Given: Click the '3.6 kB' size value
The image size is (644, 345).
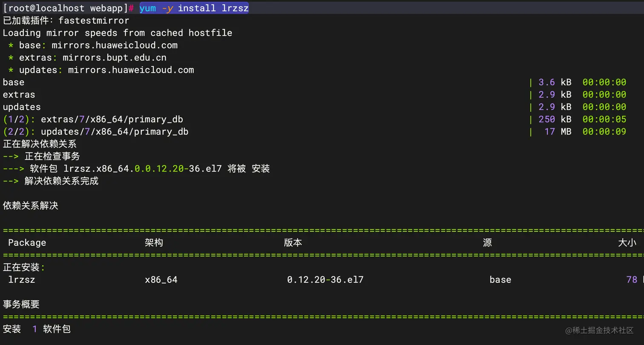Looking at the screenshot, I should [555, 82].
